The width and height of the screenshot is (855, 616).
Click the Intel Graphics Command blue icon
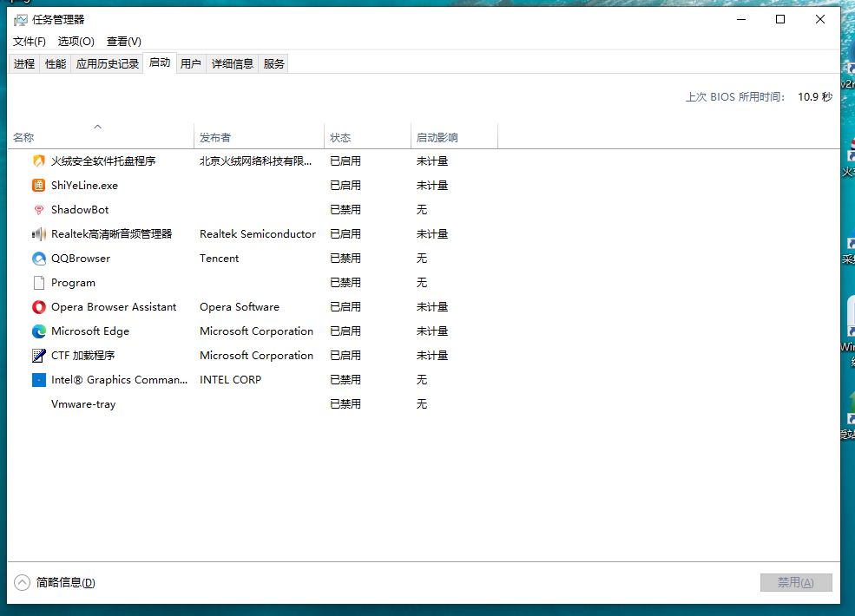(x=39, y=380)
